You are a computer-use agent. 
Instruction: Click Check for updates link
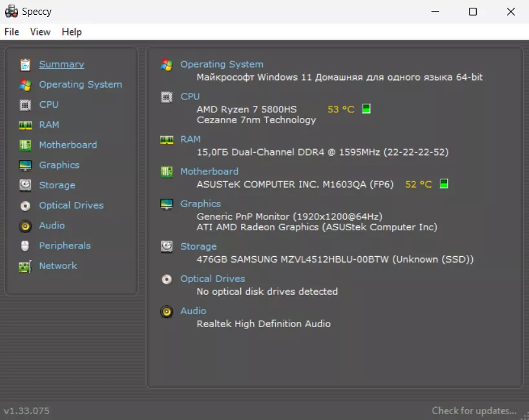(474, 411)
